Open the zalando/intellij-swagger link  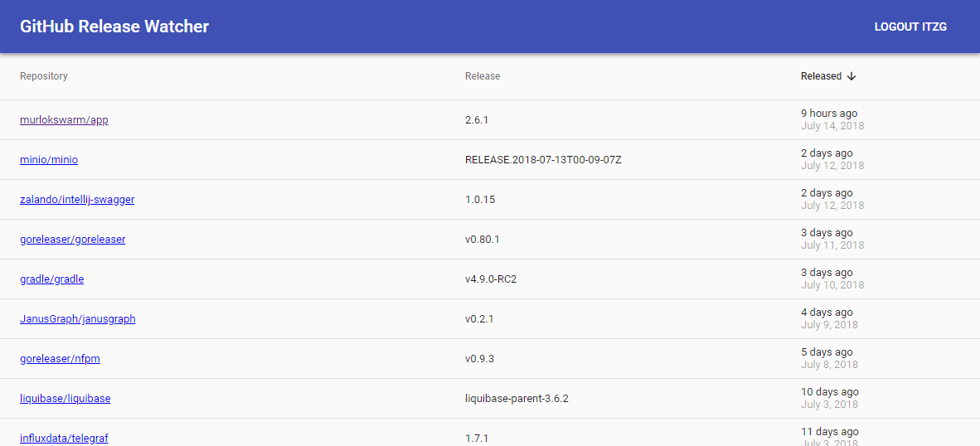click(x=77, y=200)
